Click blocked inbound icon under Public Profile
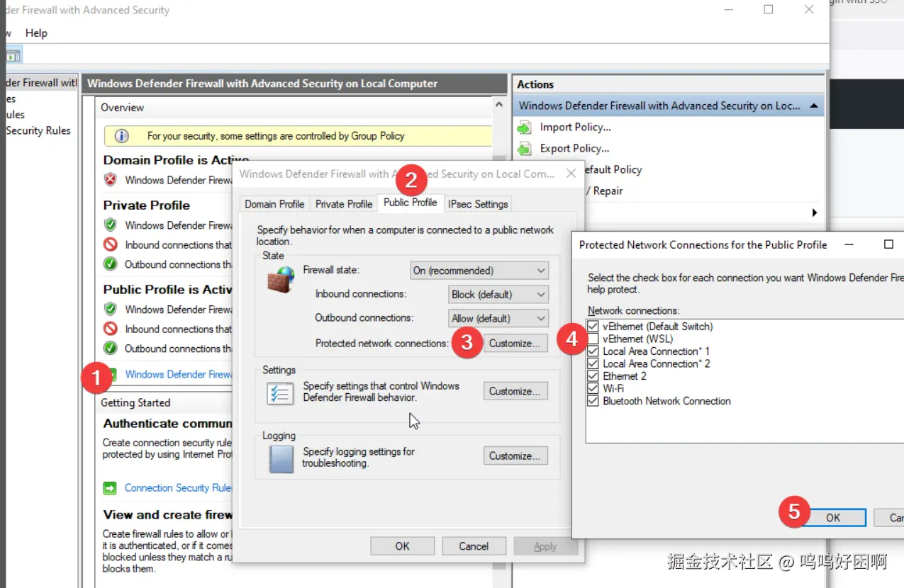Viewport: 904px width, 588px height. 110,329
